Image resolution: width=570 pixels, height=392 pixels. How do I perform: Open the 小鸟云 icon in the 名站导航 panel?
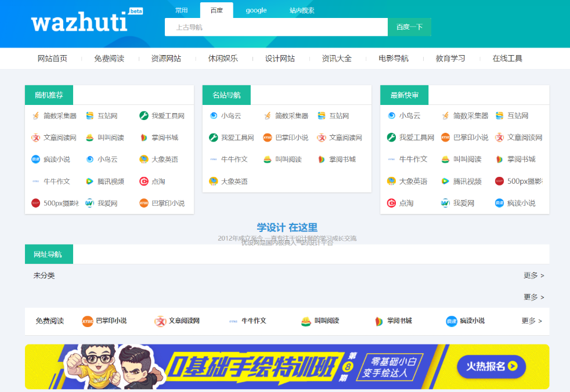214,116
